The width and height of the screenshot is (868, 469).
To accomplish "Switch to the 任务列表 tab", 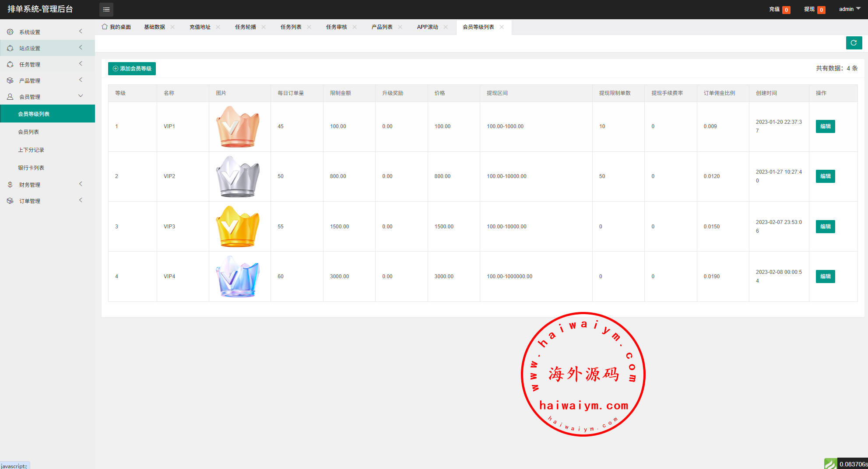I will [x=291, y=27].
